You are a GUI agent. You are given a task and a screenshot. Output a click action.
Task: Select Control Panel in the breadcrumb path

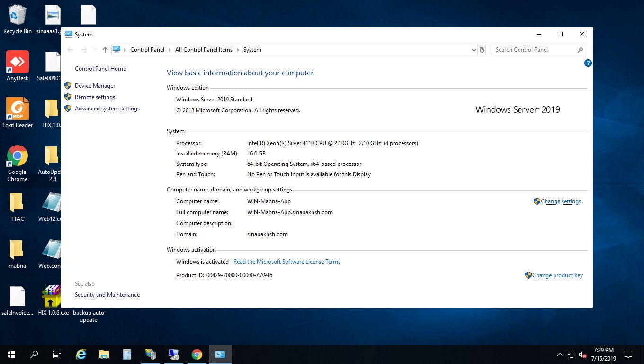pos(147,50)
